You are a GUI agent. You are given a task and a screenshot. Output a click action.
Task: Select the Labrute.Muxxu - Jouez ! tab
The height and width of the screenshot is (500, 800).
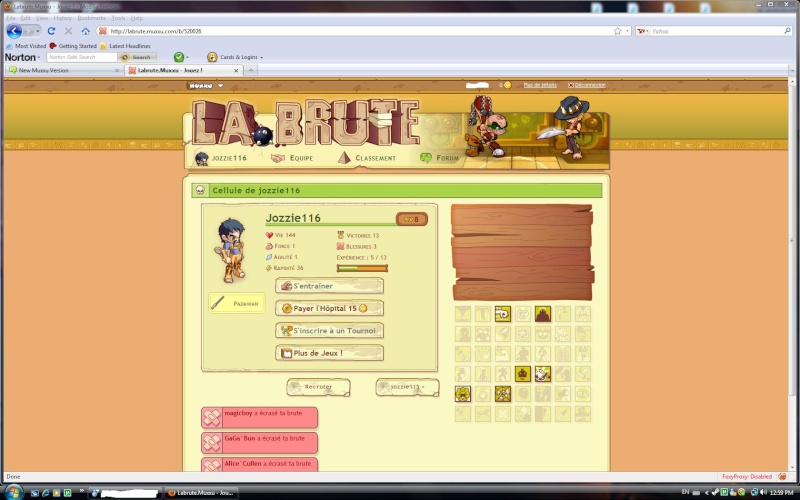tap(183, 70)
